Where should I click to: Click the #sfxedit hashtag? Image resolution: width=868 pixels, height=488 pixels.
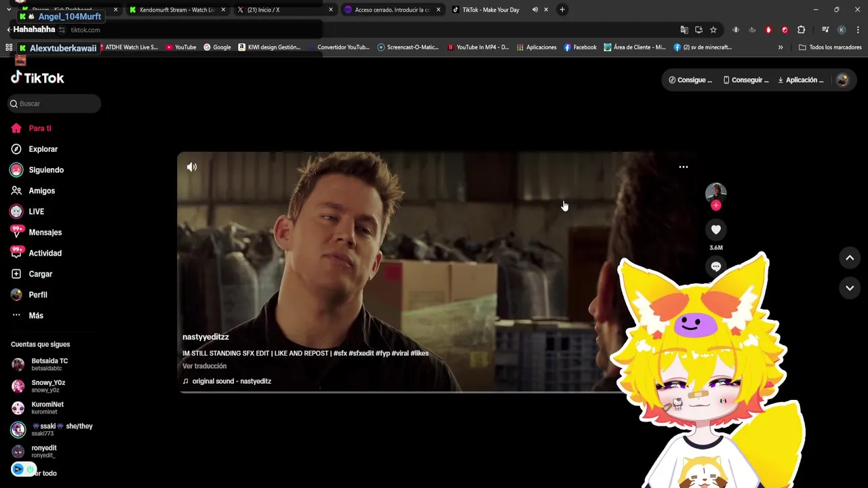pyautogui.click(x=361, y=353)
